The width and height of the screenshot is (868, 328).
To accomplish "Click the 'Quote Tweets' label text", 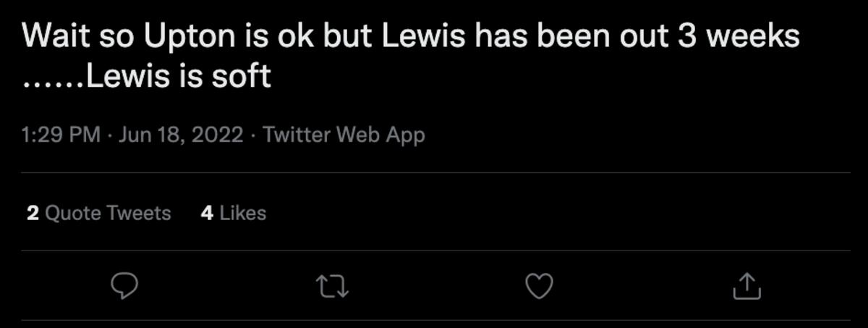I will (x=108, y=213).
